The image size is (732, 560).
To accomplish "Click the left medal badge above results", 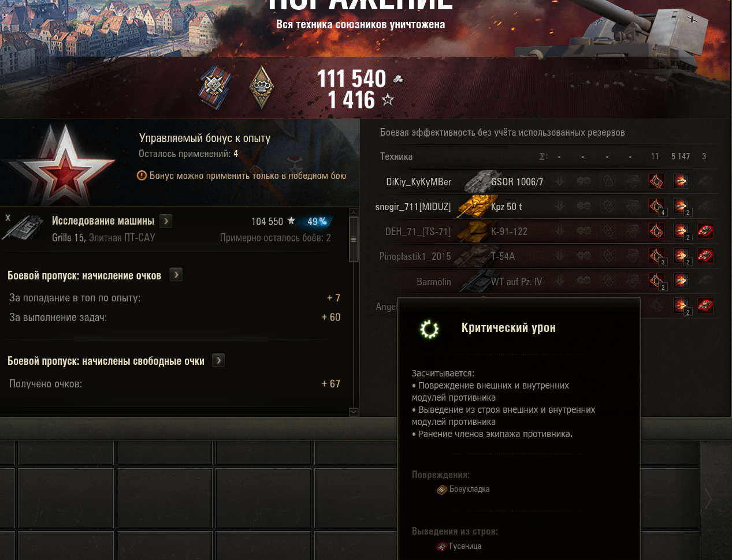I will [215, 87].
